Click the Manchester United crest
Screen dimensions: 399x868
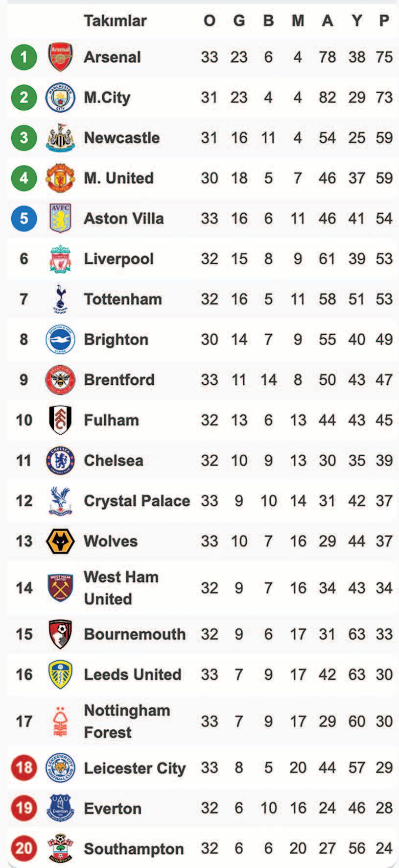(x=60, y=178)
